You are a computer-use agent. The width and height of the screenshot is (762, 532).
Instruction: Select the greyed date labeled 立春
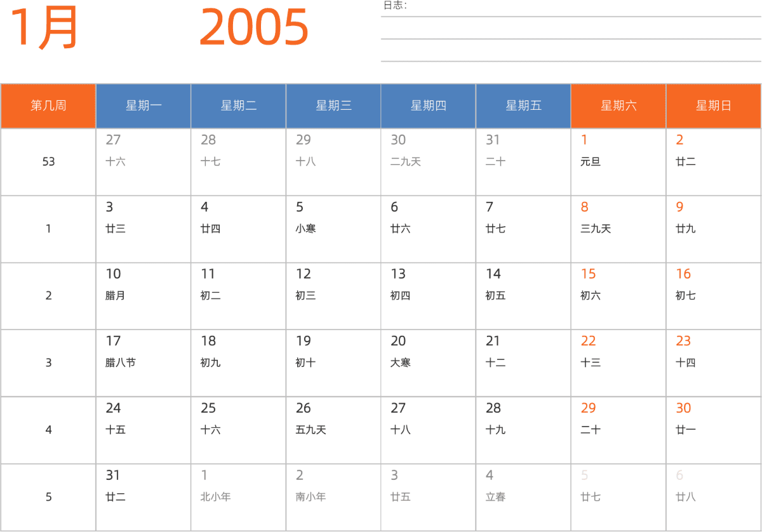click(x=523, y=498)
